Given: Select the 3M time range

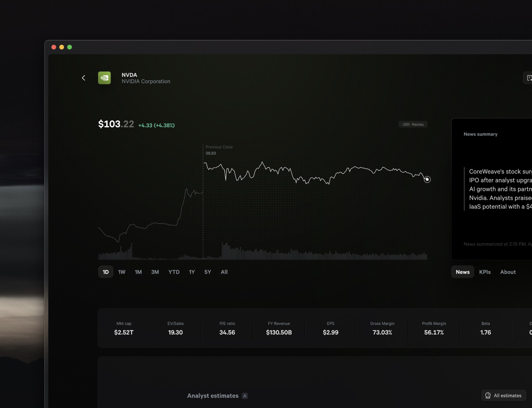Looking at the screenshot, I should click(x=155, y=272).
